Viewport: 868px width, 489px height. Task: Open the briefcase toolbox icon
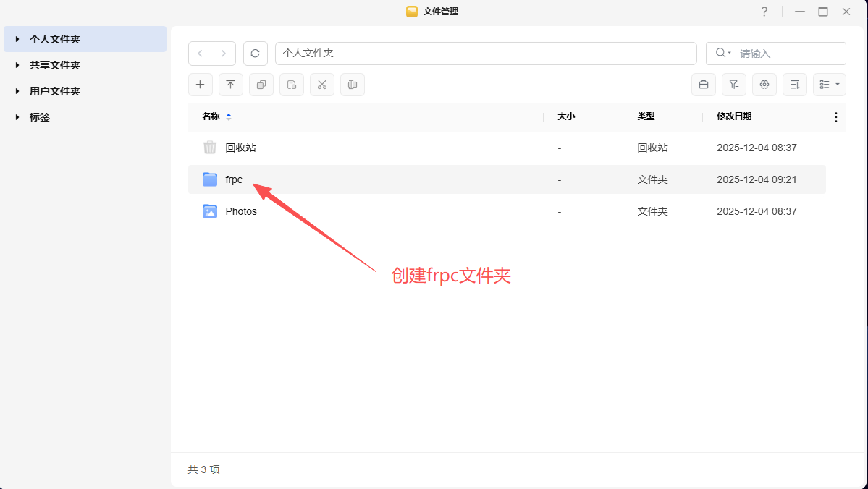point(703,85)
